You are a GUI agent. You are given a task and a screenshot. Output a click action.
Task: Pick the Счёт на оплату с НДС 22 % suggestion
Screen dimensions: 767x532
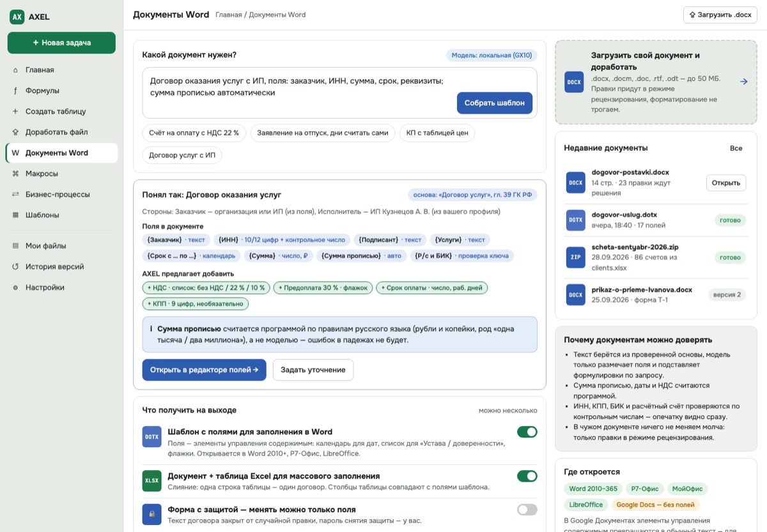pyautogui.click(x=194, y=133)
